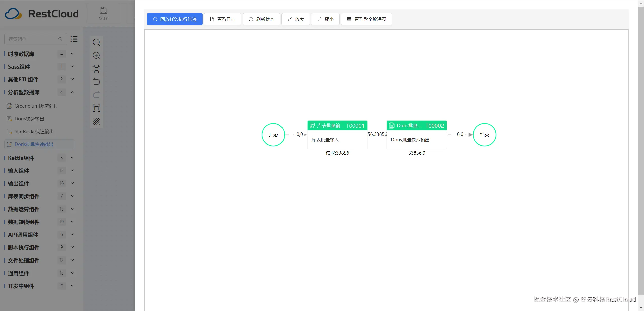Screen dimensions: 644x311
Task: Click the RestCloud logo
Action: click(x=42, y=14)
